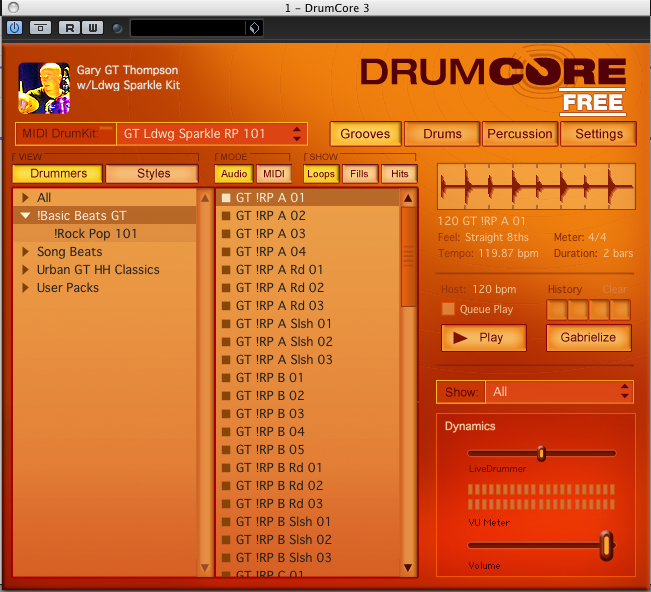Expand the User Packs folder
Viewport: 651px width, 592px height.
[x=26, y=288]
